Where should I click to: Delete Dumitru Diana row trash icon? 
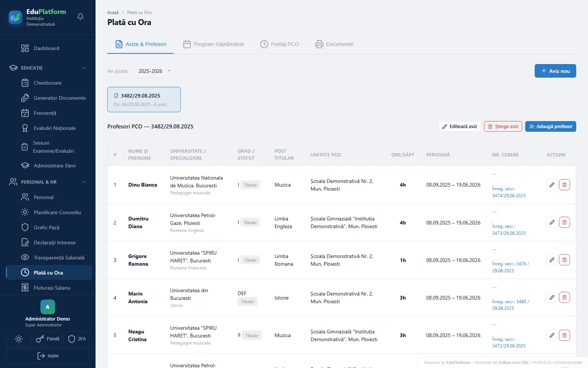coord(564,222)
